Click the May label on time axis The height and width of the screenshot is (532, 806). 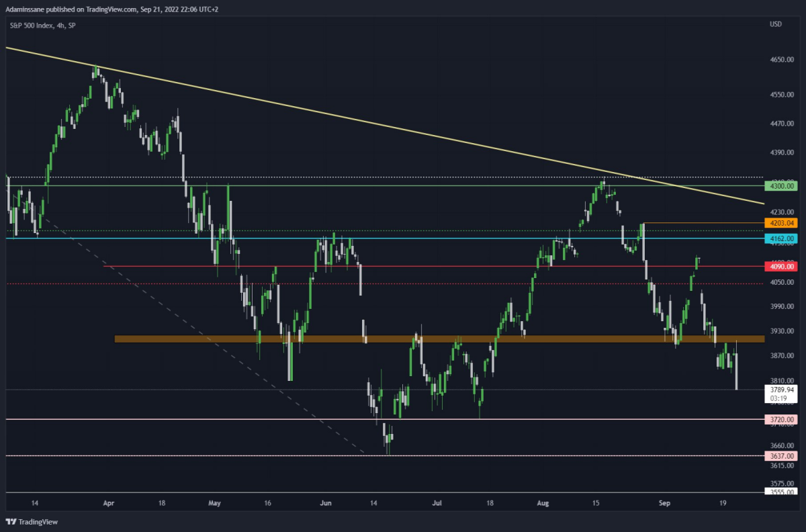coord(215,502)
